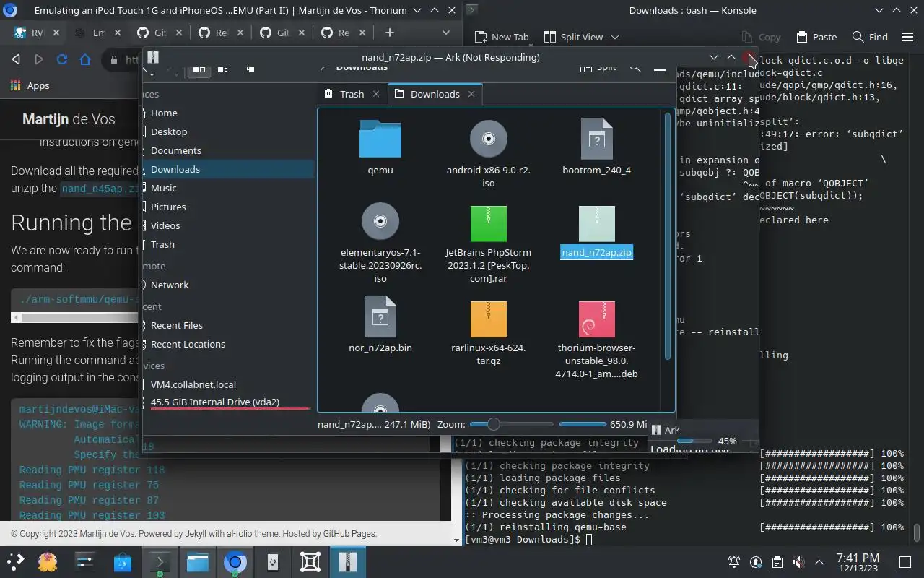Open Dolphin file manager from taskbar
The image size is (924, 578).
[197, 561]
